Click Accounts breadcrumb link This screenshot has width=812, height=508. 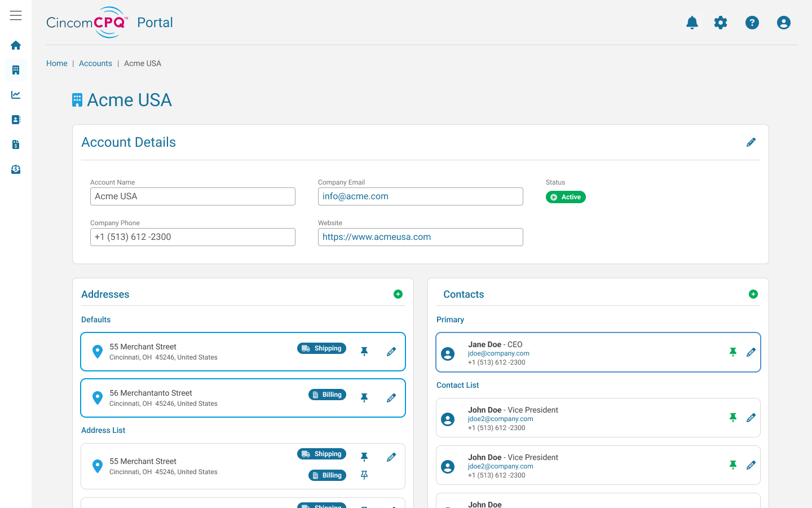[95, 63]
